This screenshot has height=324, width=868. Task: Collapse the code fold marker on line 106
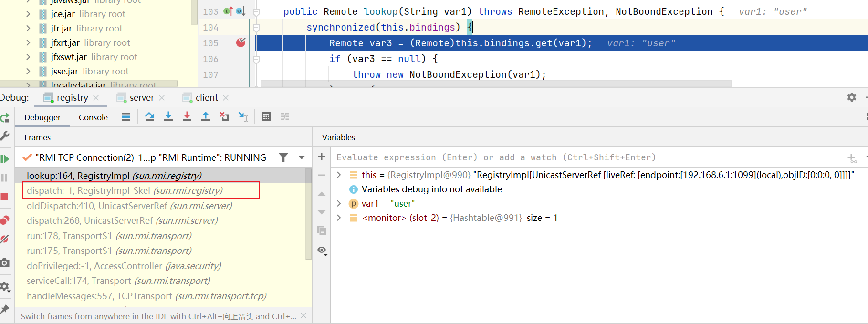(256, 59)
